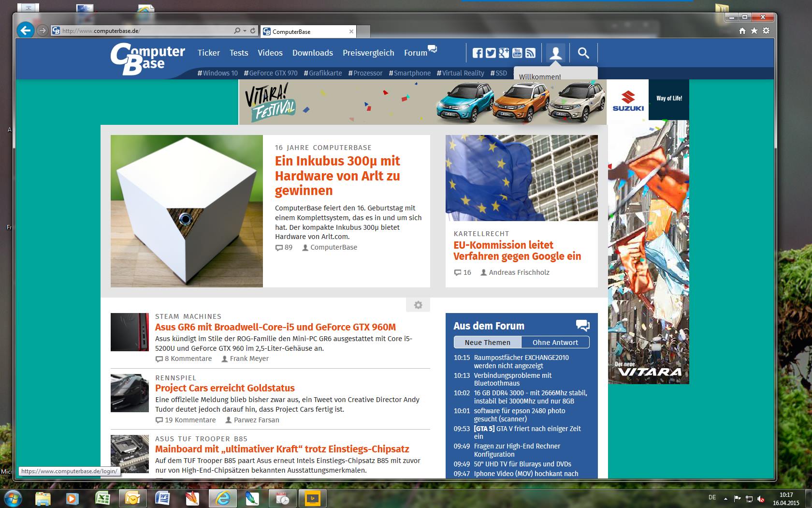
Task: Refresh the page from the address bar
Action: (253, 30)
